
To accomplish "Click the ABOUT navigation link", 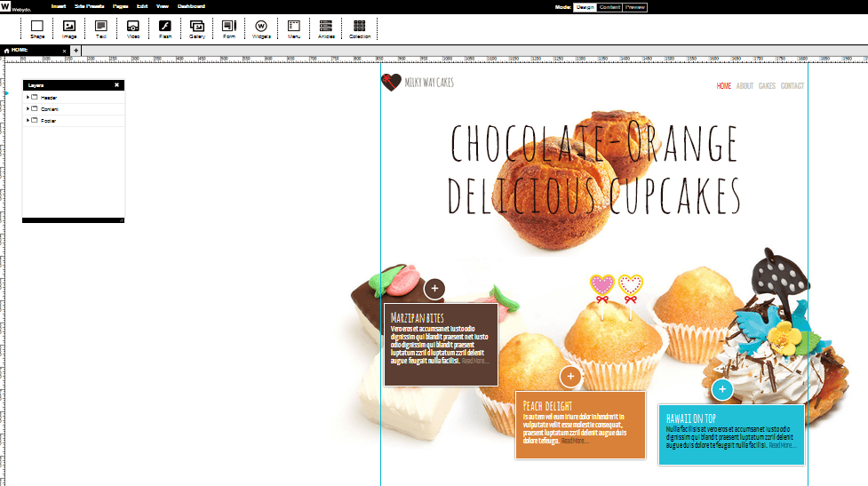I will 745,86.
